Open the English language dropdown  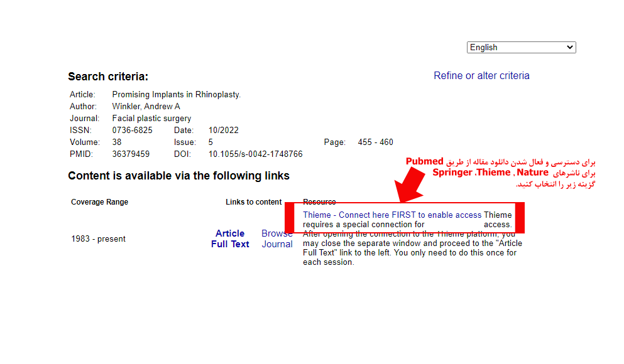coord(521,48)
